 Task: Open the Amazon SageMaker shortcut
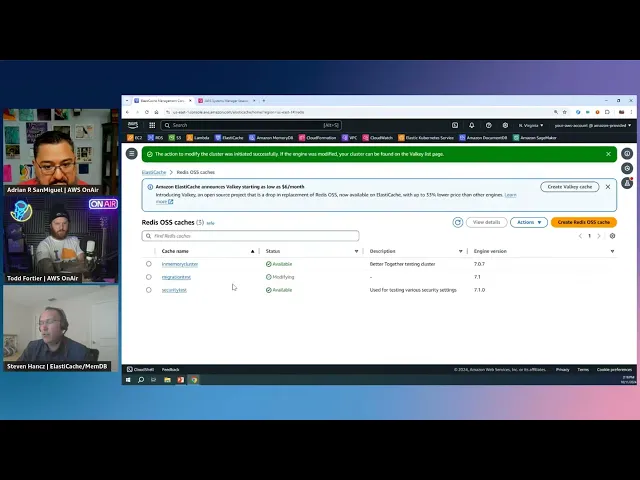[535, 138]
